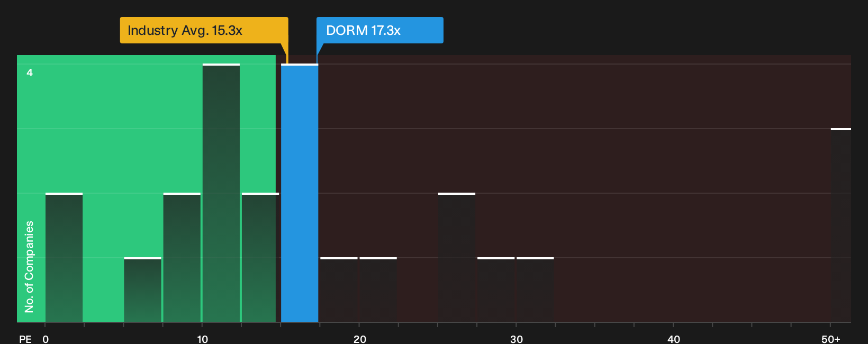Select the short bar at PE 5

(142, 290)
